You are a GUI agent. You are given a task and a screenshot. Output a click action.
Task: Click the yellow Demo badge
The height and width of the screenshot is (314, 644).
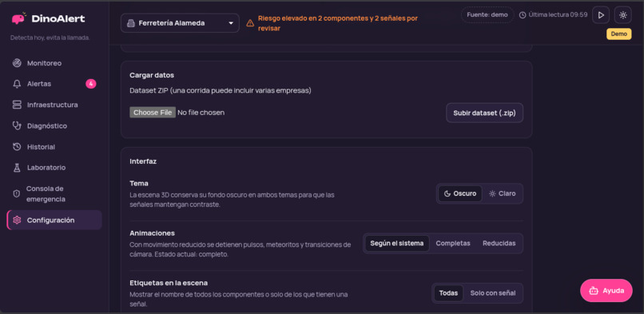pos(619,34)
